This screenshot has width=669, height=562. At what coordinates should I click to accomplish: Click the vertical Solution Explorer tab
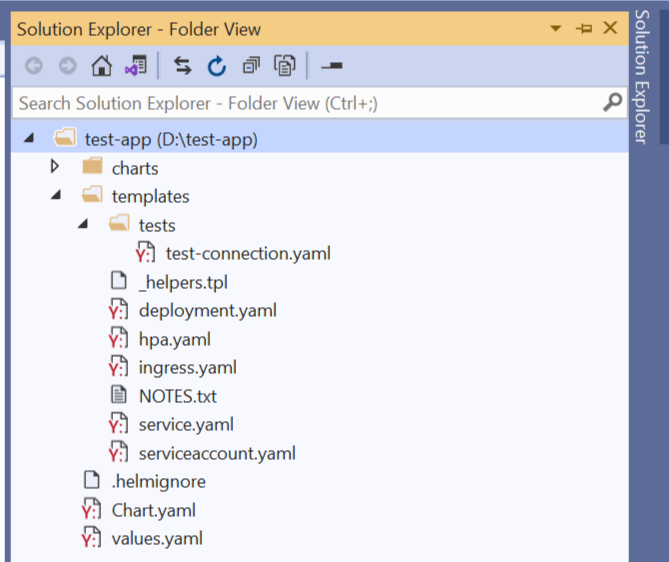point(642,77)
